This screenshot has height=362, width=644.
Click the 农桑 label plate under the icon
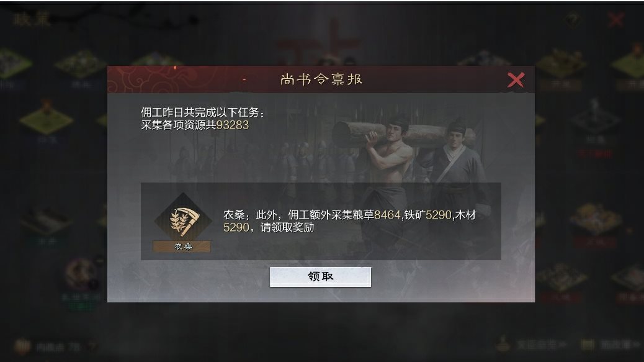pos(182,247)
